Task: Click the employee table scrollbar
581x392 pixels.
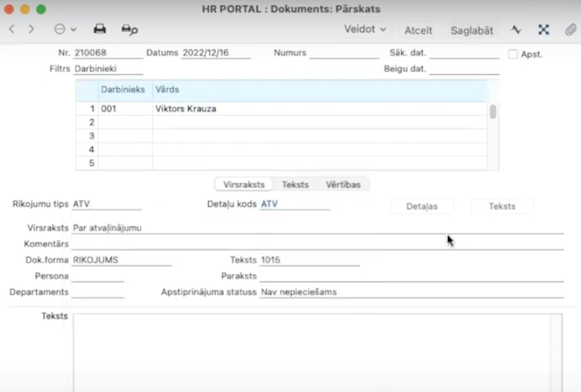Action: click(x=493, y=112)
